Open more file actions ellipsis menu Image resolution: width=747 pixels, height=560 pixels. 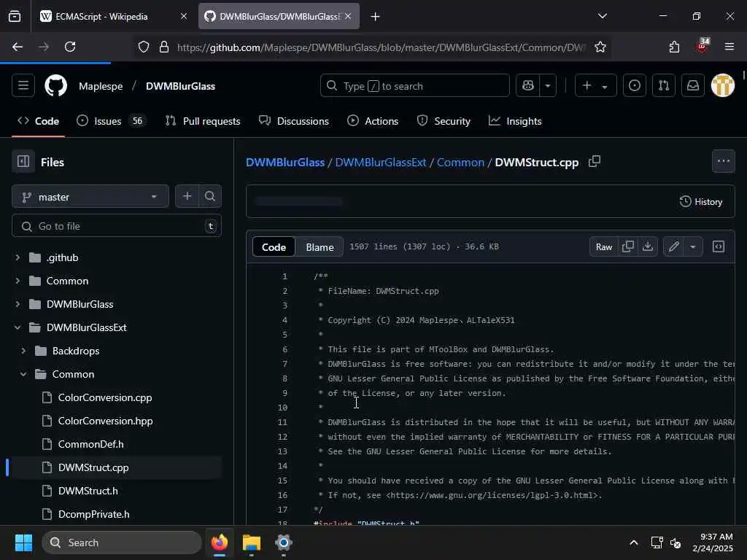[x=723, y=161]
